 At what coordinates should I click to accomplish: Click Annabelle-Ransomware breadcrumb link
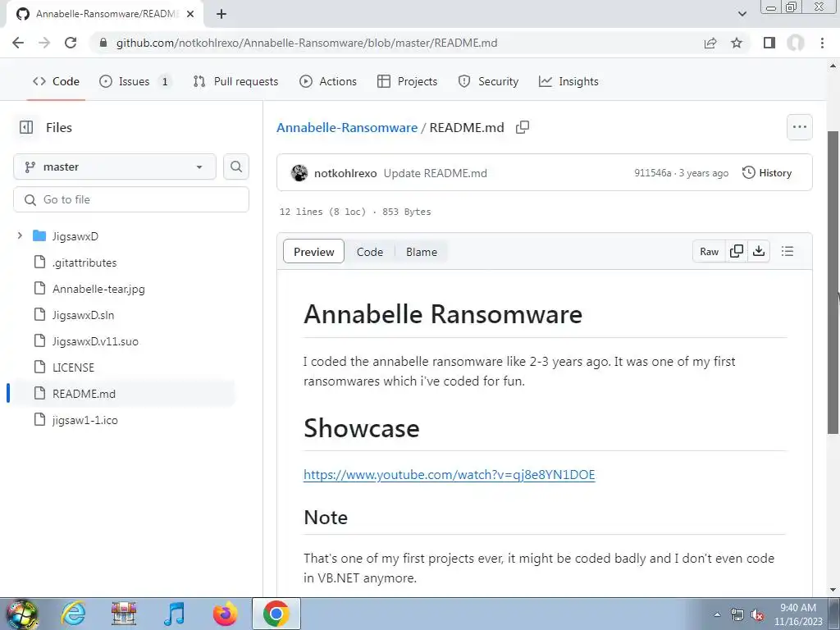click(347, 127)
